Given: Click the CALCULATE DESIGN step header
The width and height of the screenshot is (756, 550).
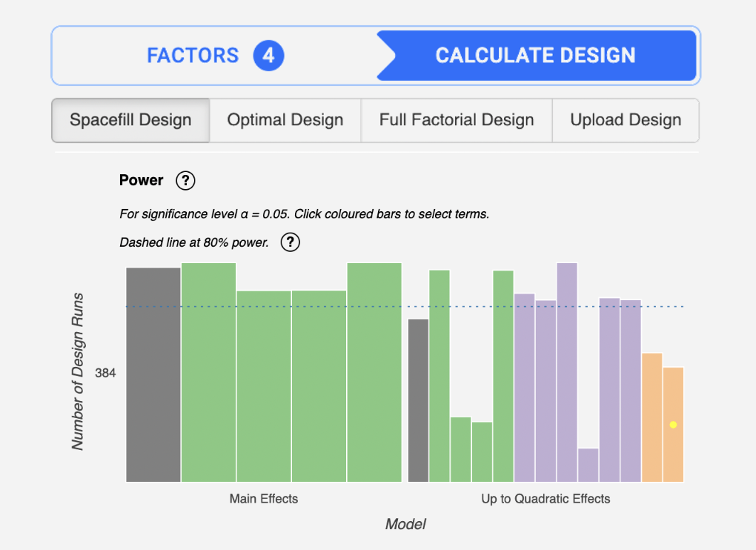Looking at the screenshot, I should click(536, 55).
